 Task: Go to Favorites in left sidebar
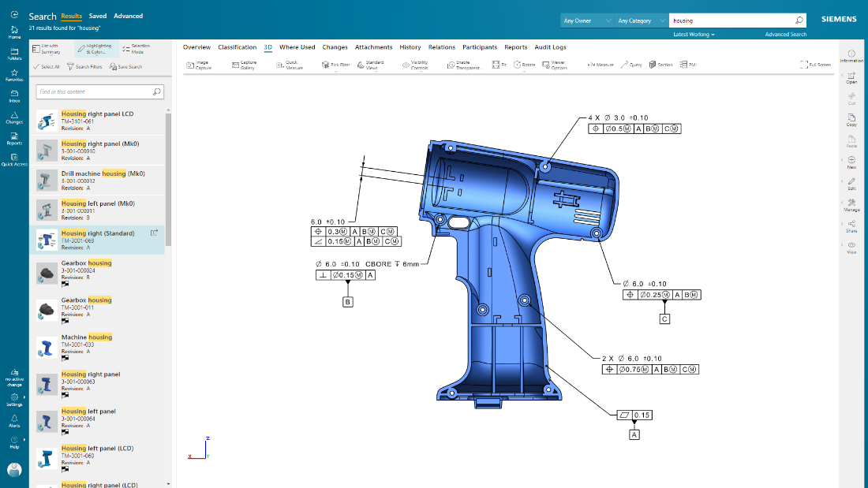point(14,75)
